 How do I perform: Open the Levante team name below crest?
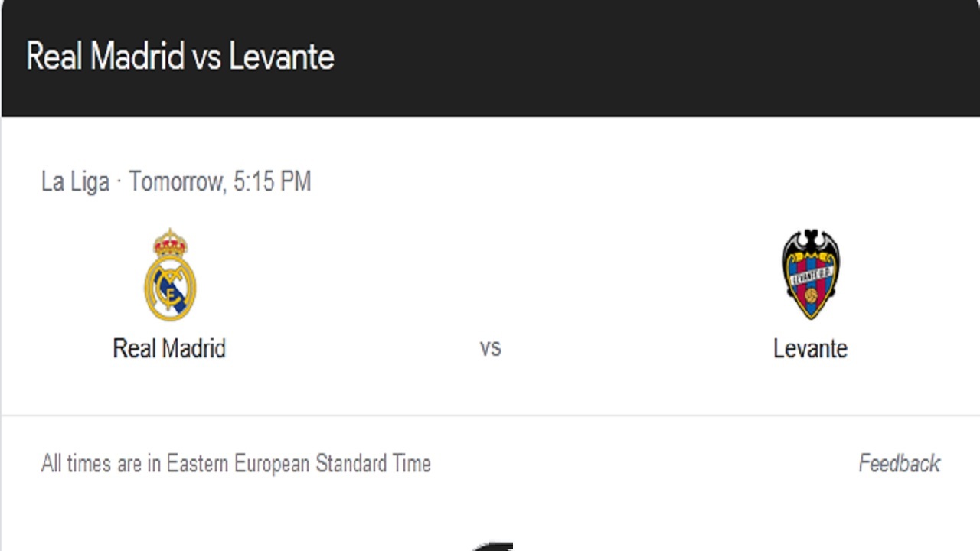[x=810, y=348]
